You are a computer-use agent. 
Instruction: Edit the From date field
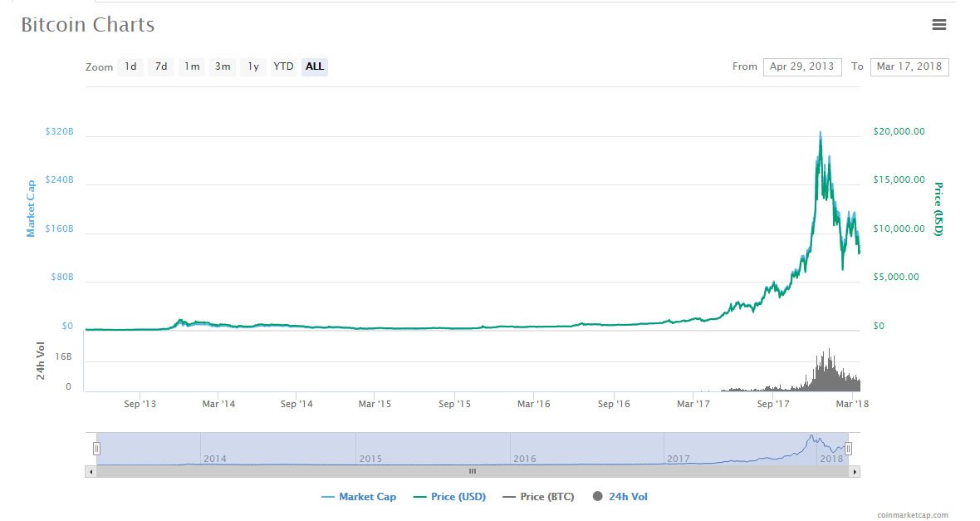[x=802, y=66]
